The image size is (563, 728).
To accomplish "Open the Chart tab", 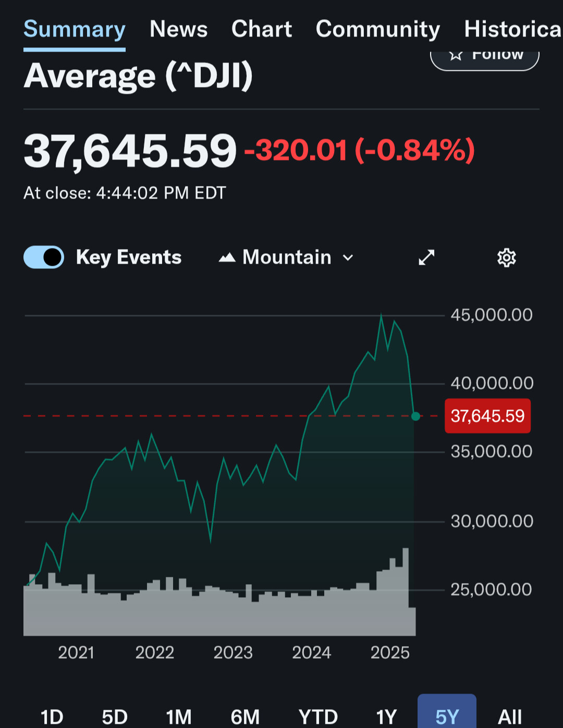I will click(262, 29).
